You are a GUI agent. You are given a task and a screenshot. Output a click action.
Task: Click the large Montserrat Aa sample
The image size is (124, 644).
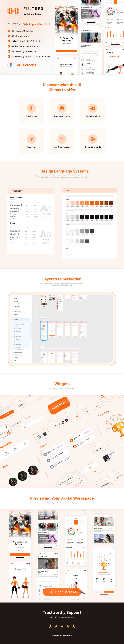pyautogui.click(x=46, y=208)
